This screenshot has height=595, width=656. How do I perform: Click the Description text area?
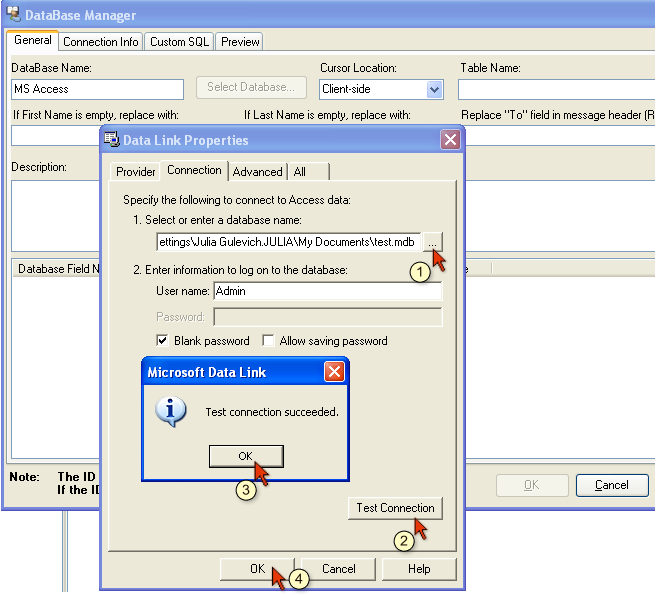55,215
